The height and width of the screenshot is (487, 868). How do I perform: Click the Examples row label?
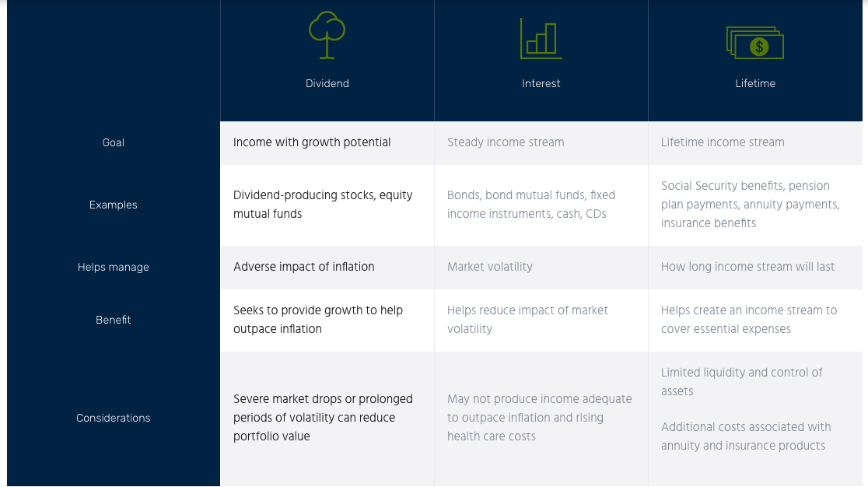click(x=114, y=205)
